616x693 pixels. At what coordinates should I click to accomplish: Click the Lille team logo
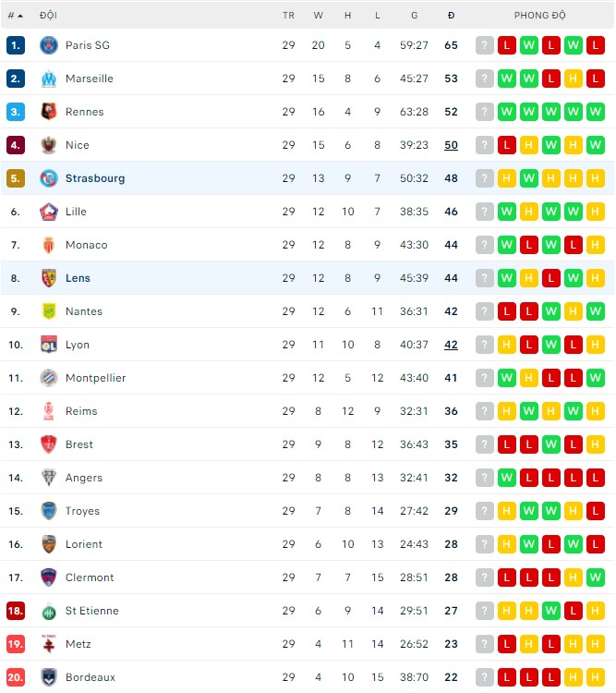[x=49, y=212]
